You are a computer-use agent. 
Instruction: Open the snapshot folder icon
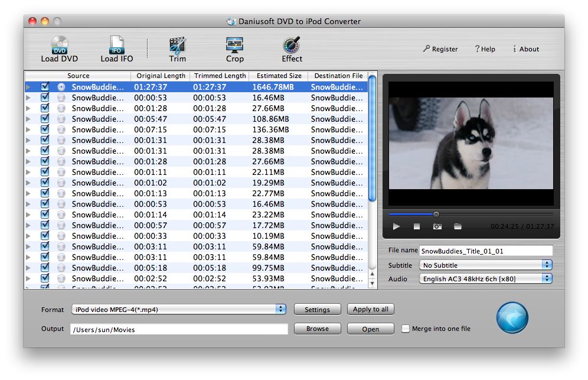458,226
